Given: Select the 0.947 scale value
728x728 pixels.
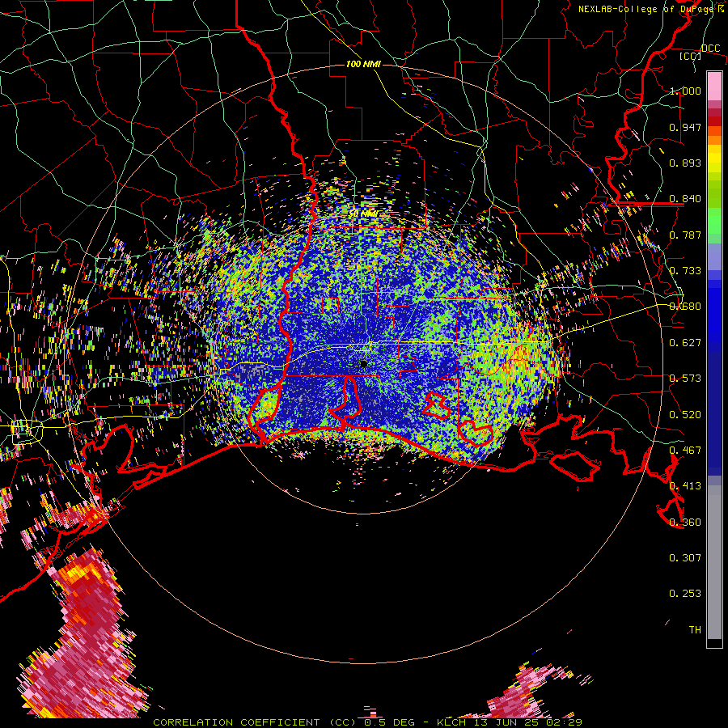Looking at the screenshot, I should tap(685, 127).
